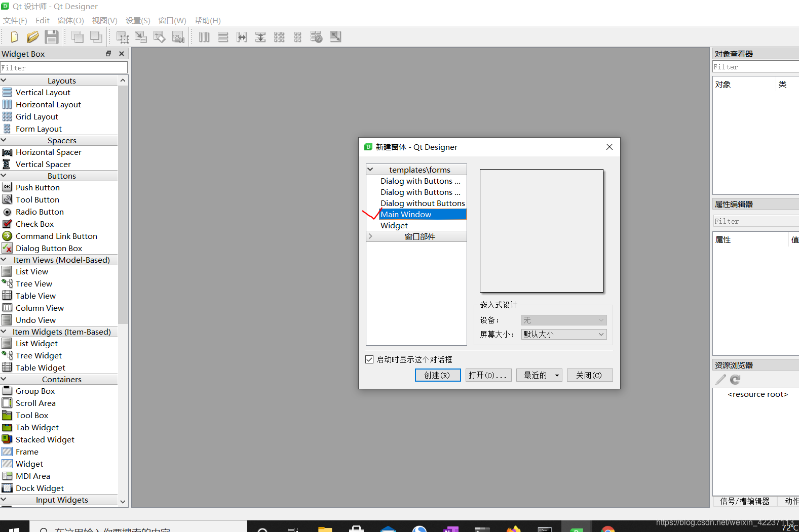Close the Widget Box panel

coord(122,54)
